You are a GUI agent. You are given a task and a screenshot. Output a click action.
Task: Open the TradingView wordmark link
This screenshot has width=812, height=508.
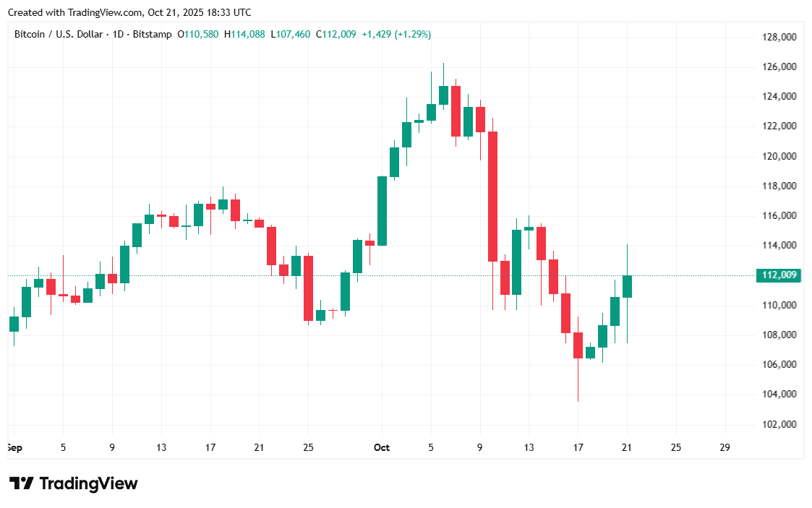click(87, 483)
